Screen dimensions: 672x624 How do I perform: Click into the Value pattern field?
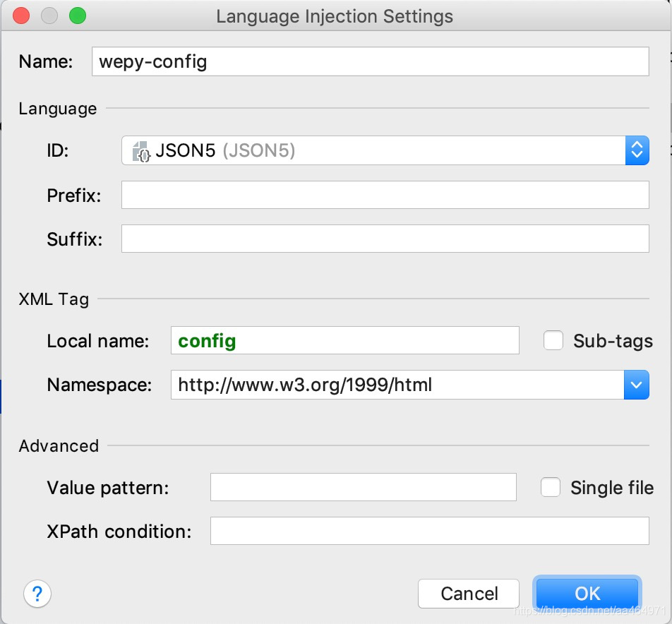[x=364, y=487]
